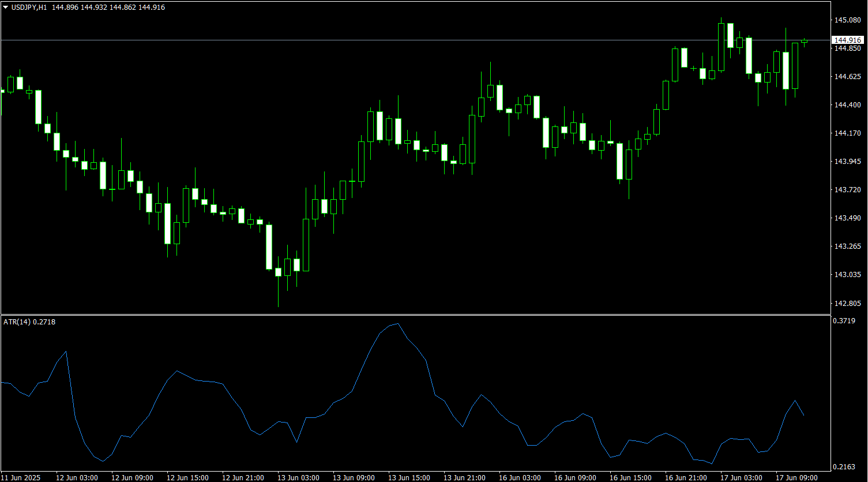Viewport: 868px width, 482px height.
Task: Click the 0.3719 ATR scale value
Action: [846, 320]
